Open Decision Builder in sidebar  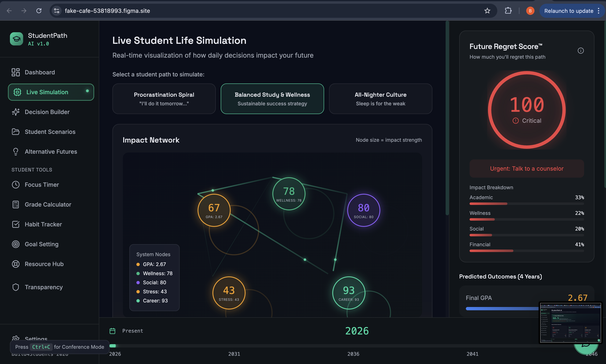point(47,112)
